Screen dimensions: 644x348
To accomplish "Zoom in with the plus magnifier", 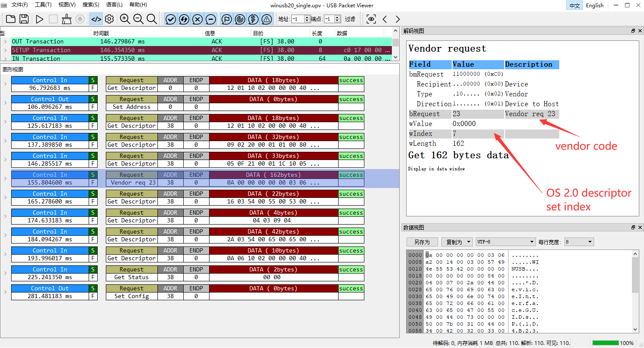I will [x=125, y=19].
